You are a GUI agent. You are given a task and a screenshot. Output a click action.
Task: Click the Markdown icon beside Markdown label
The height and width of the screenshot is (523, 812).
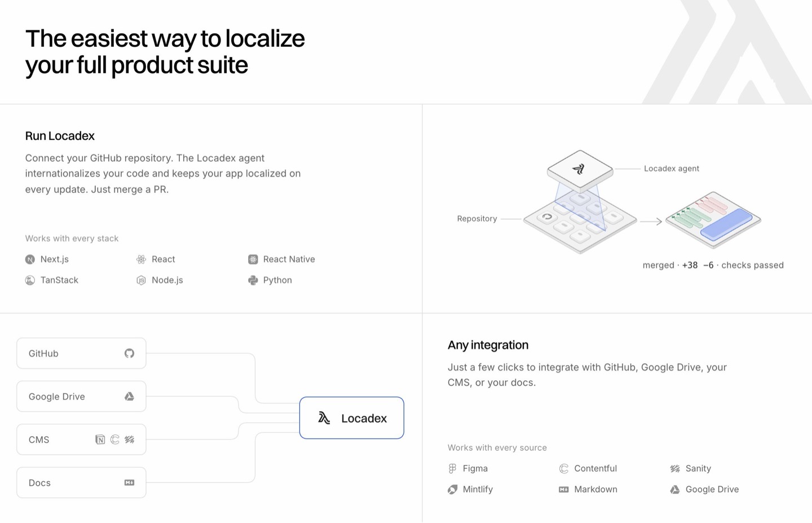[x=563, y=490]
